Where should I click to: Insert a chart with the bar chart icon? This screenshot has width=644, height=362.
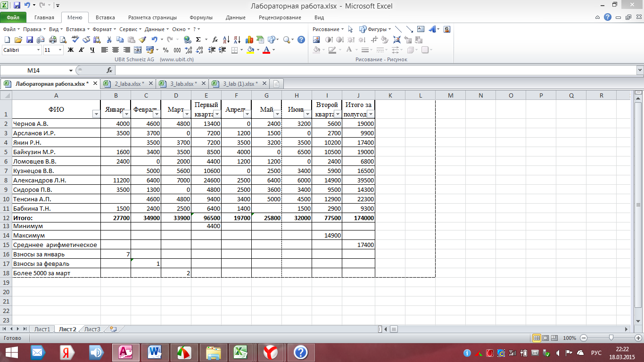(x=249, y=40)
